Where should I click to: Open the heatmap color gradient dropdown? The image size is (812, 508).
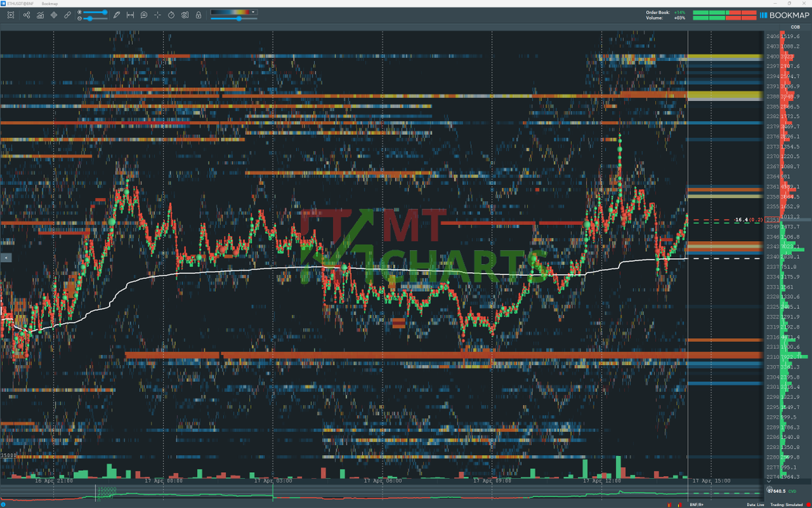[x=234, y=12]
